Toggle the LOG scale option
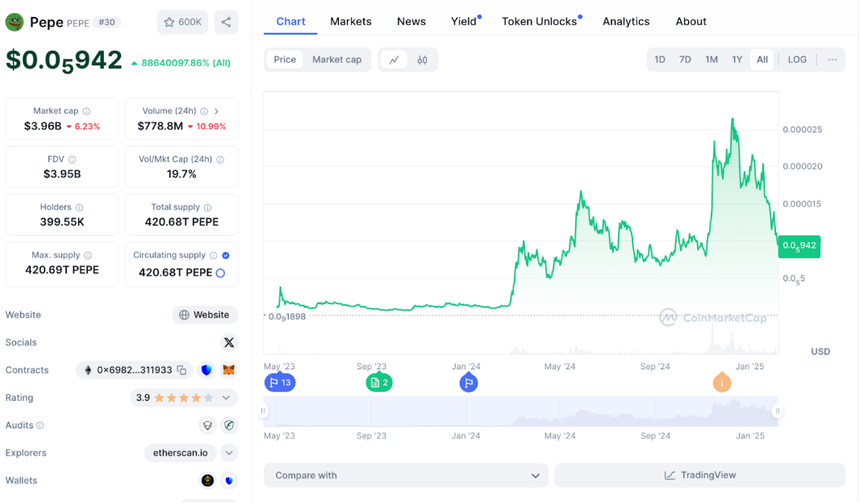This screenshot has height=504, width=860. (x=797, y=60)
